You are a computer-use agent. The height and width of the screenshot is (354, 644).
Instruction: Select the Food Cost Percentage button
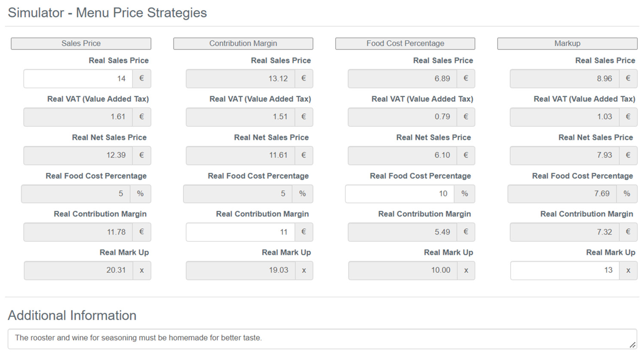click(405, 43)
